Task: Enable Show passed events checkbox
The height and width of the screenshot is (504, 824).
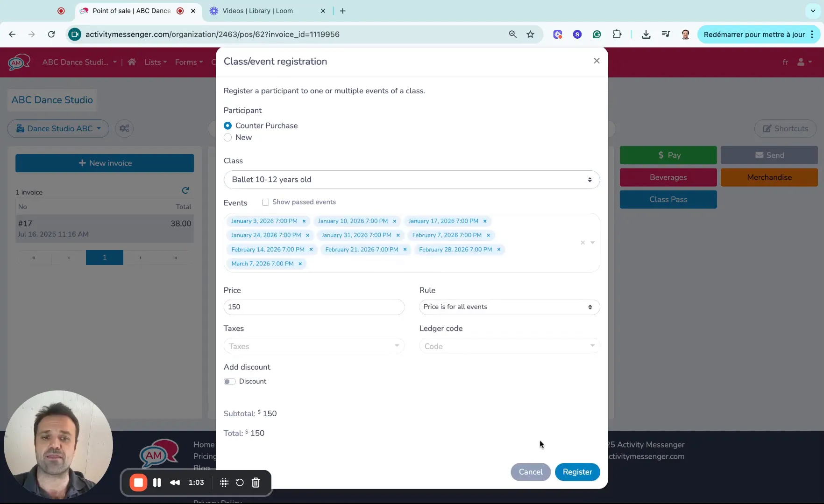Action: pos(265,202)
